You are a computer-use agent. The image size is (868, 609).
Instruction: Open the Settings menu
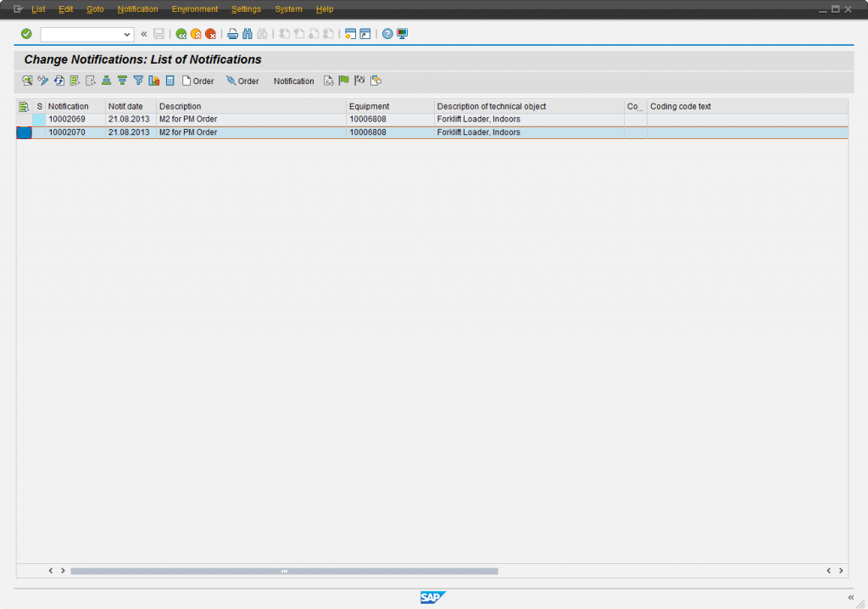click(x=247, y=9)
